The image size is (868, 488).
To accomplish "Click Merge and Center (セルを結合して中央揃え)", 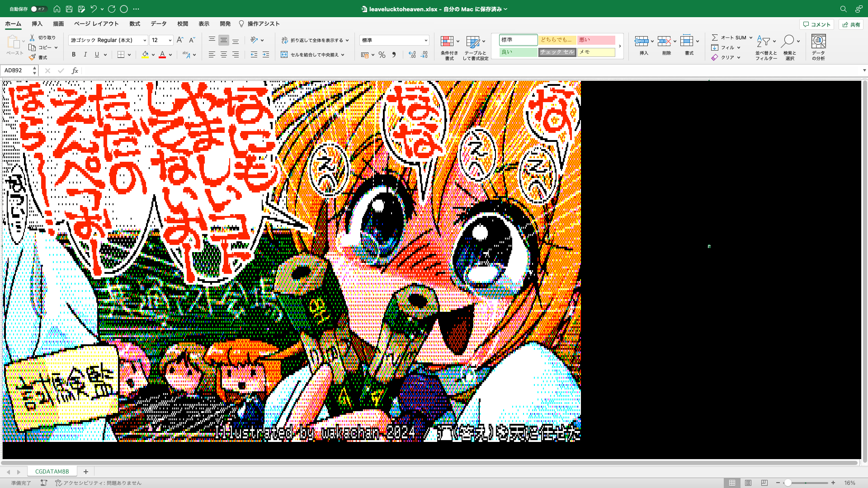I will (x=313, y=55).
